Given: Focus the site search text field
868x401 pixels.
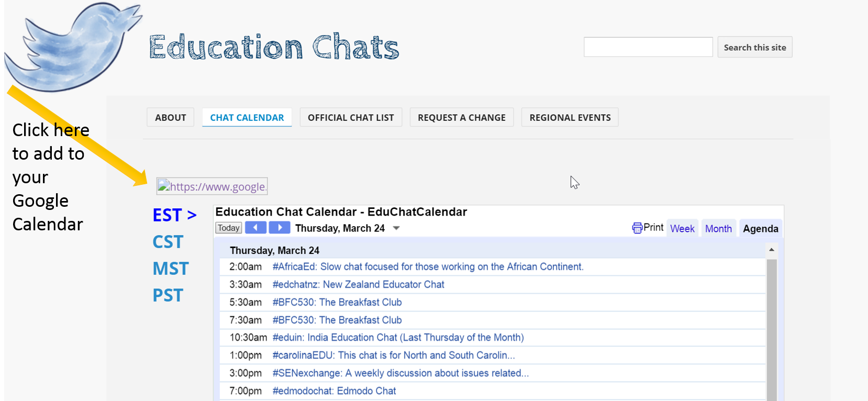Looking at the screenshot, I should click(648, 47).
